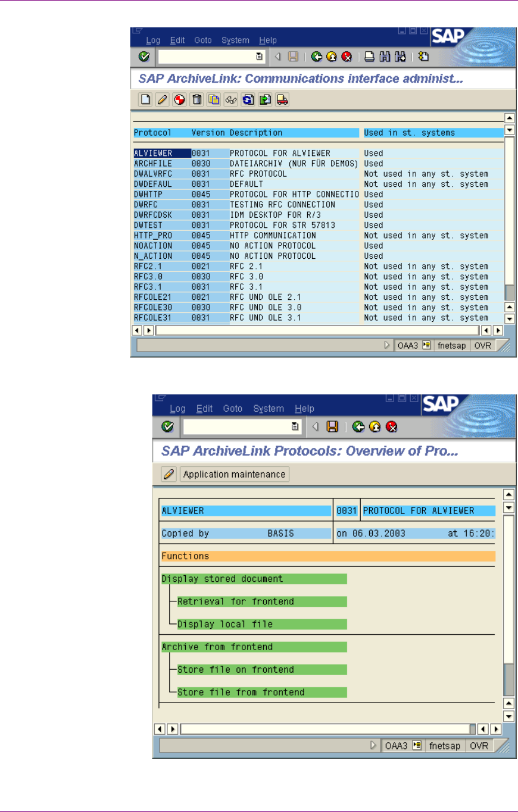
Task: Open command field history dropdown in the Communications interface window
Action: 259,57
